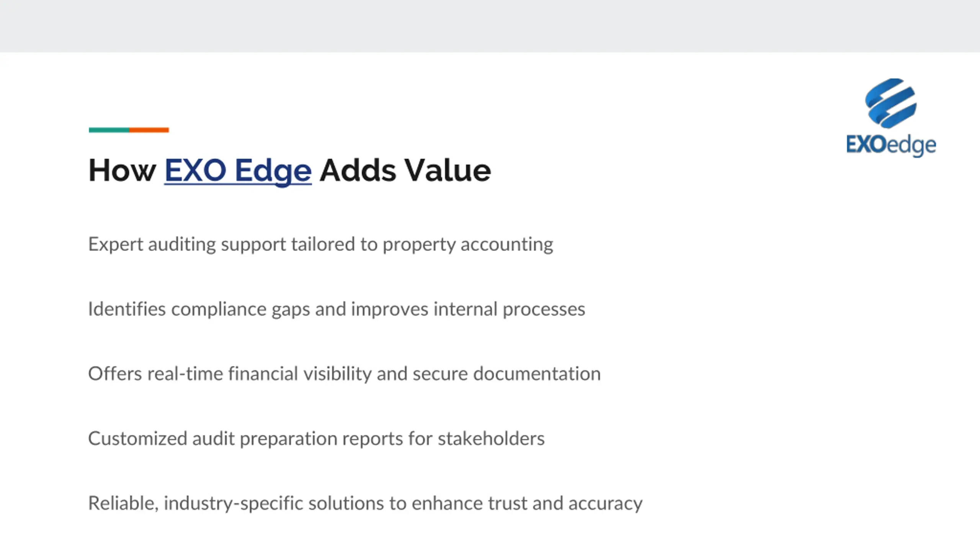Click the words "secure documentation"
The image size is (980, 551).
[x=506, y=374]
